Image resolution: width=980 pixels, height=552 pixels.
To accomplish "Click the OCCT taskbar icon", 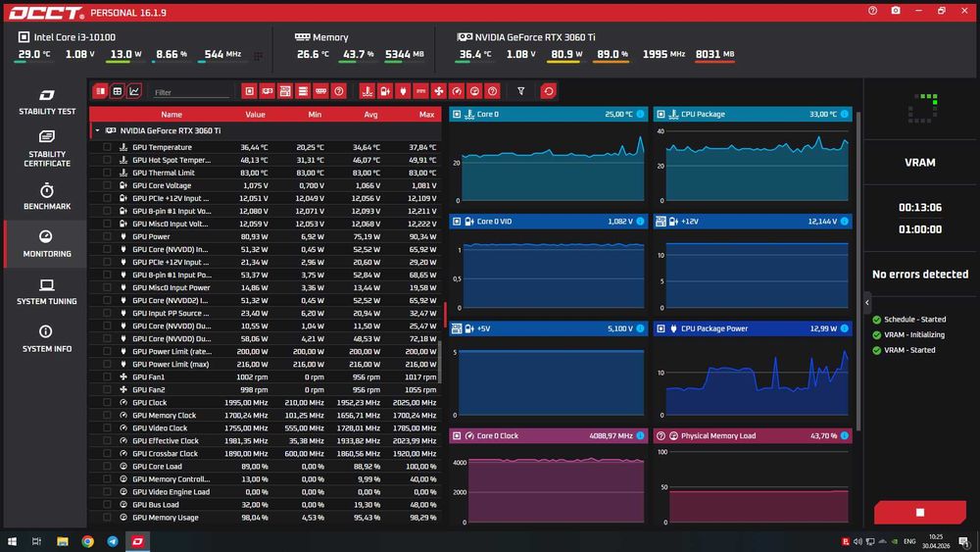I will 137,541.
